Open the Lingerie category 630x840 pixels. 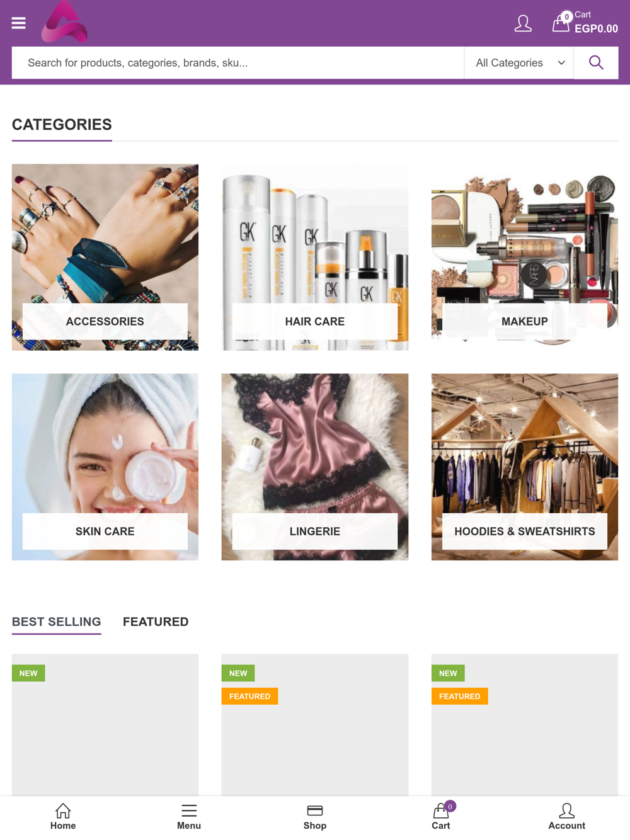[315, 467]
